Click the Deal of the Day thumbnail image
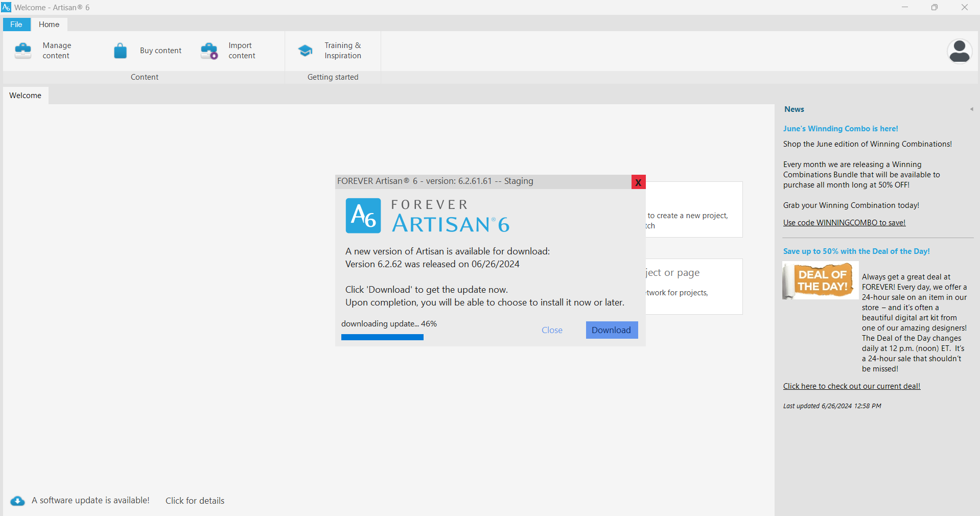The image size is (980, 516). (821, 280)
